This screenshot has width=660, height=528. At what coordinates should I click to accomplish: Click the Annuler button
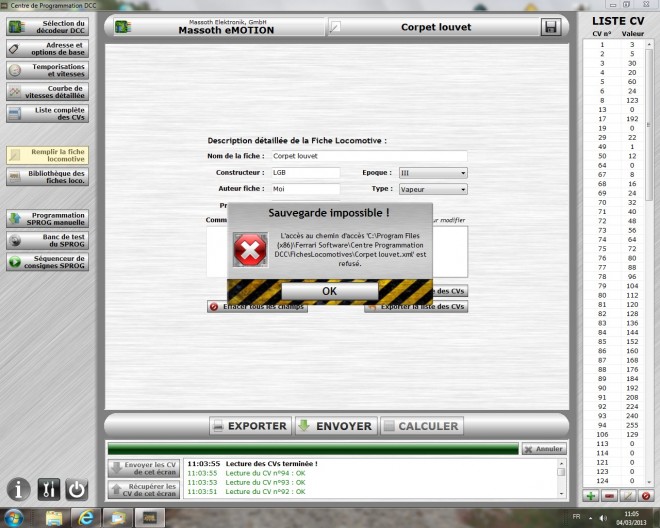pyautogui.click(x=544, y=449)
